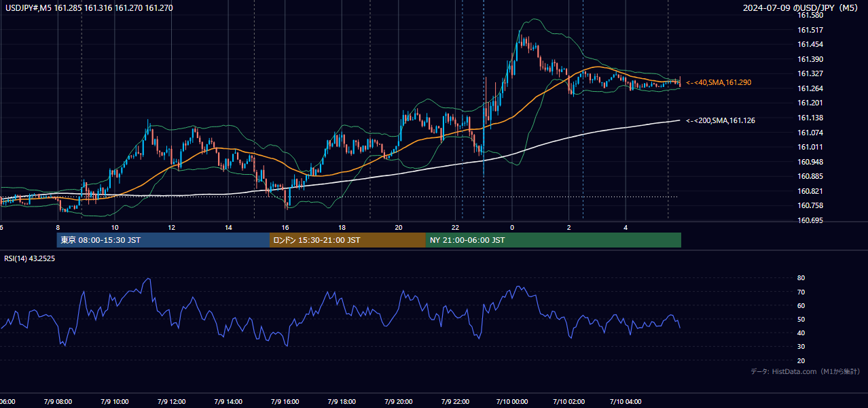Screen dimensions: 868x408
Task: Click price axis value 161.327
Action: 810,73
